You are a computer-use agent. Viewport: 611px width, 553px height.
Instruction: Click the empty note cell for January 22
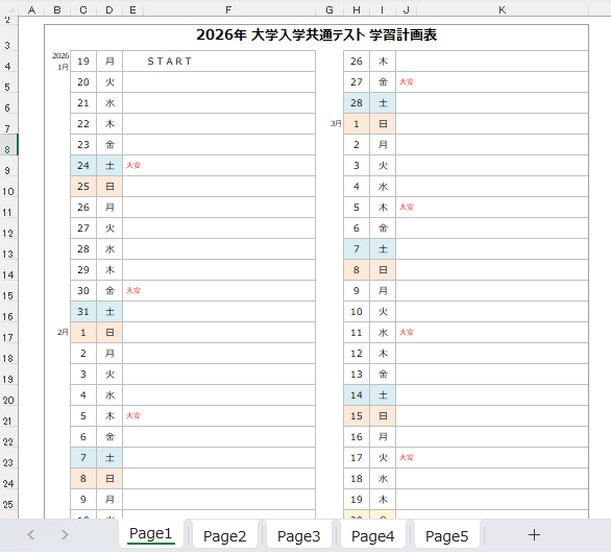tap(219, 124)
